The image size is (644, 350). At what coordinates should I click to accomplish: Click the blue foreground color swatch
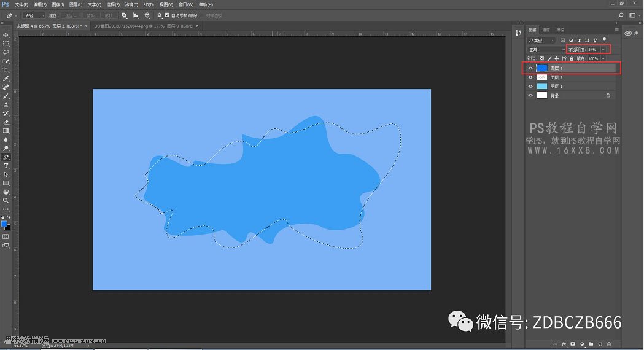pyautogui.click(x=4, y=224)
